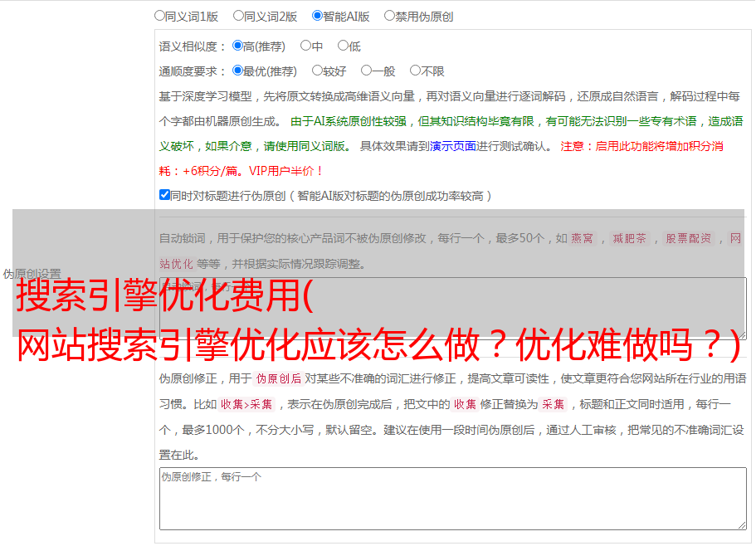Click the 伪原创后 highlighted tag
This screenshot has height=546, width=756.
(x=279, y=378)
